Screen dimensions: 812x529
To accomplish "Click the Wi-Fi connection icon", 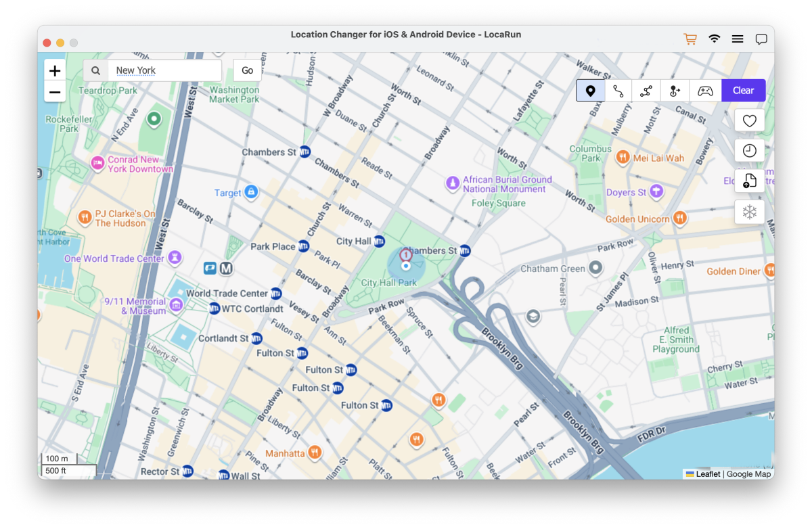I will pyautogui.click(x=714, y=39).
